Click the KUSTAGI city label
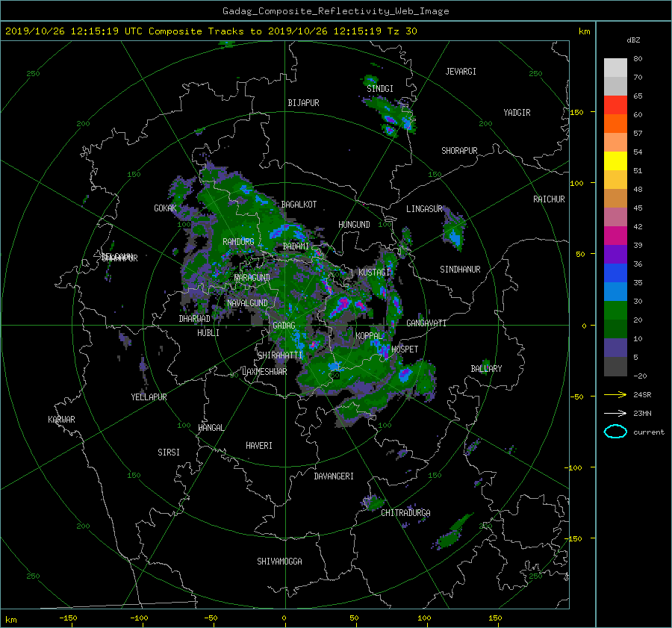Screen dimensions: 672x628 374,273
